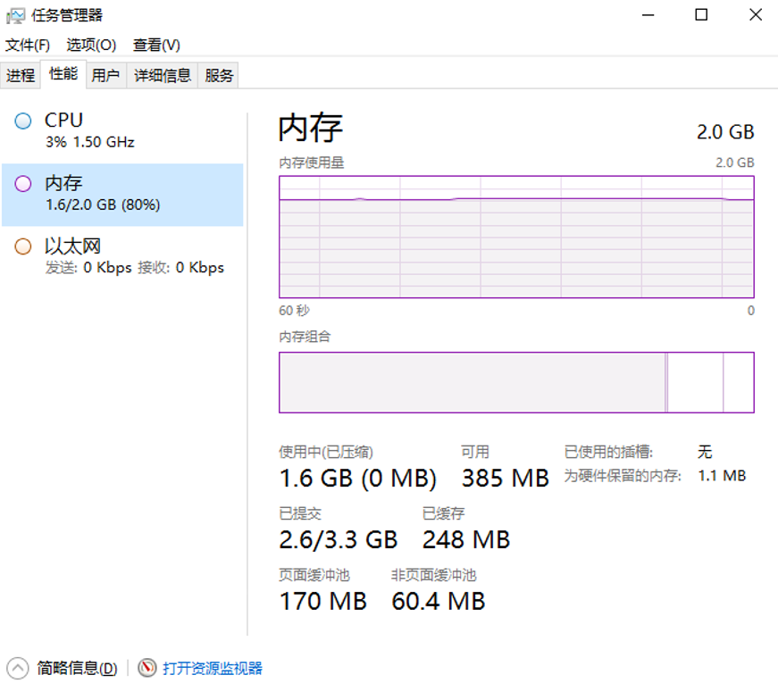The height and width of the screenshot is (700, 778).
Task: Click the 为硬件保留的内存 label
Action: (x=623, y=476)
